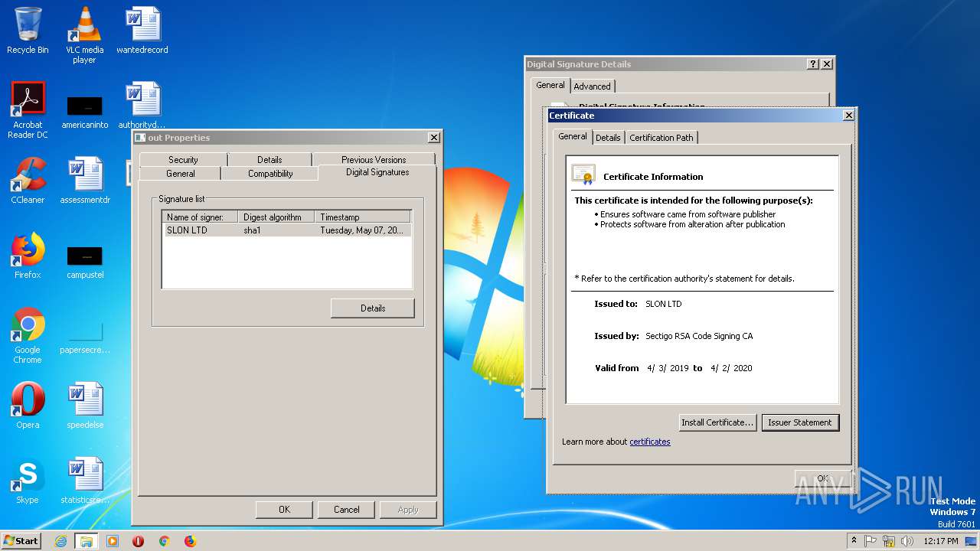Screen dimensions: 980x551
Task: Sort by Name of signer column
Action: (x=201, y=217)
